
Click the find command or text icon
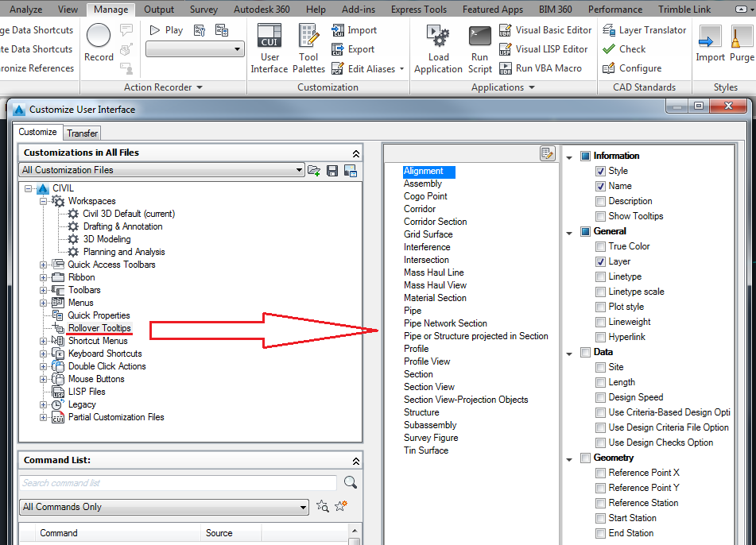(x=323, y=506)
